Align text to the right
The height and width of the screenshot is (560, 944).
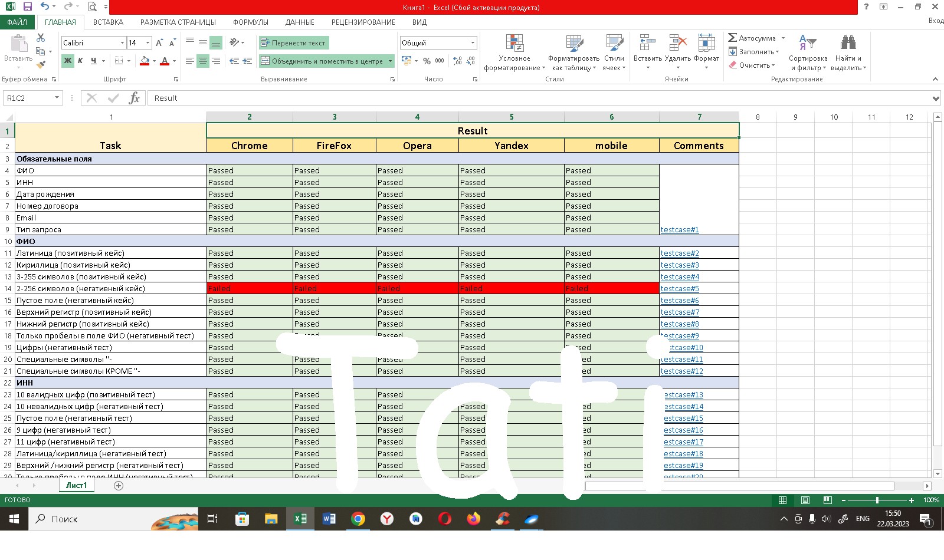(x=216, y=61)
